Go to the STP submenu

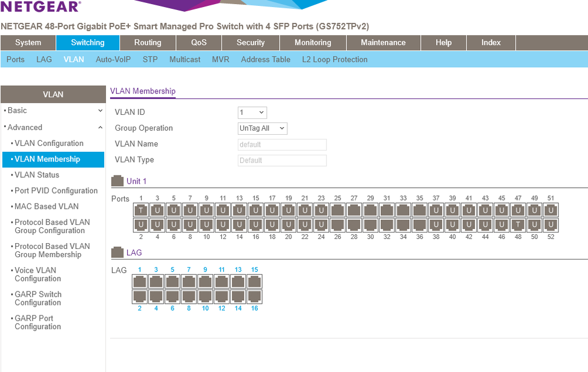click(x=150, y=59)
